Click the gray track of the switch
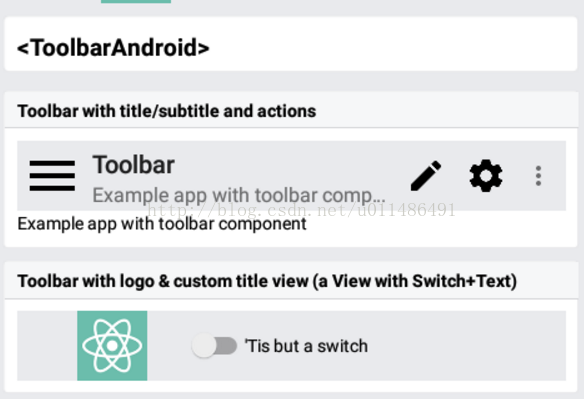This screenshot has width=584, height=399. tap(226, 346)
